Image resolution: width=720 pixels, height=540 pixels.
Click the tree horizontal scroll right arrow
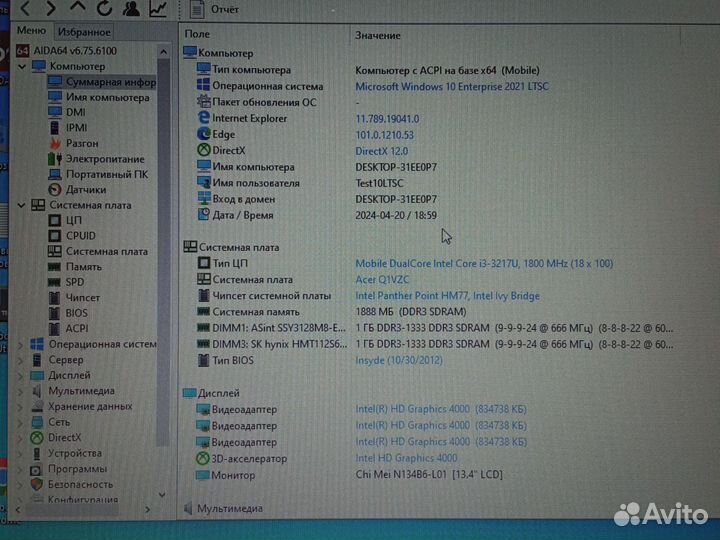tap(147, 509)
